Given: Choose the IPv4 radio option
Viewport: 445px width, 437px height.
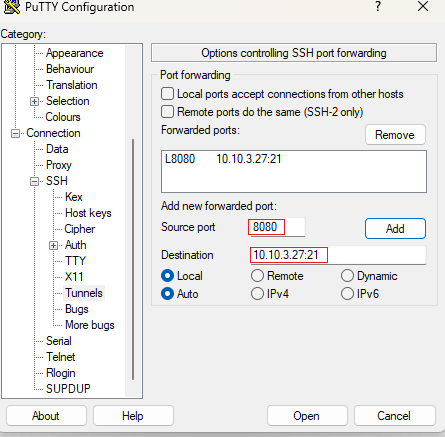Looking at the screenshot, I should pos(257,294).
